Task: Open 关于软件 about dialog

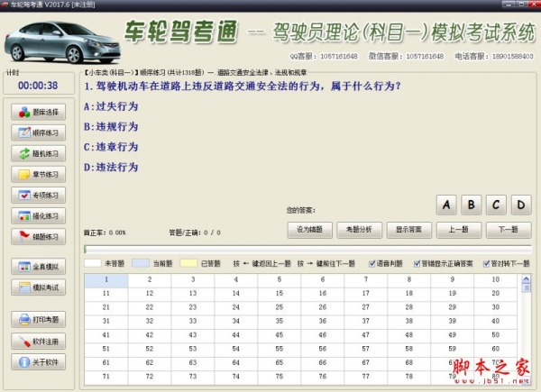Action: click(38, 362)
